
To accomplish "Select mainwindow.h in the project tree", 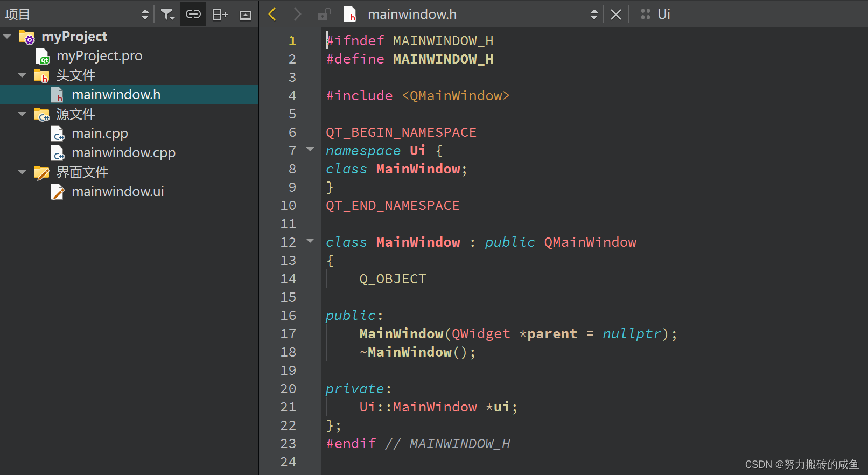I will (116, 95).
